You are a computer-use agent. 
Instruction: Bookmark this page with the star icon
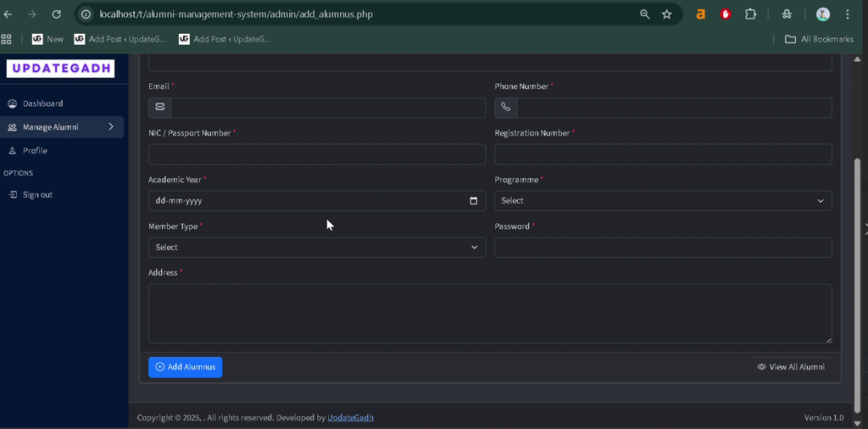(666, 14)
